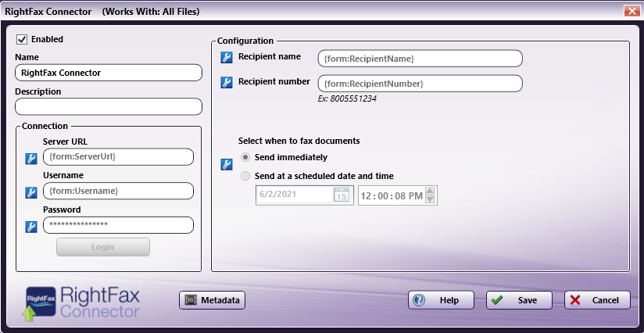Cancel the connector dialog
Screen dimensions: 644x333
[x=597, y=300]
